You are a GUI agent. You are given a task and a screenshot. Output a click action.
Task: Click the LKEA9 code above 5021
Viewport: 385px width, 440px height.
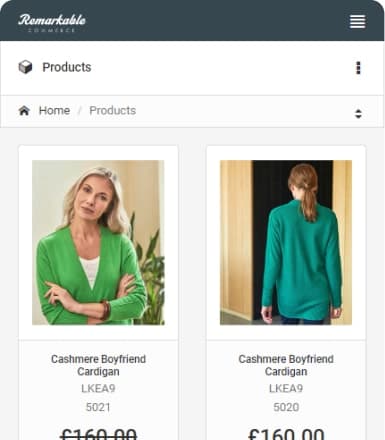[x=98, y=388]
